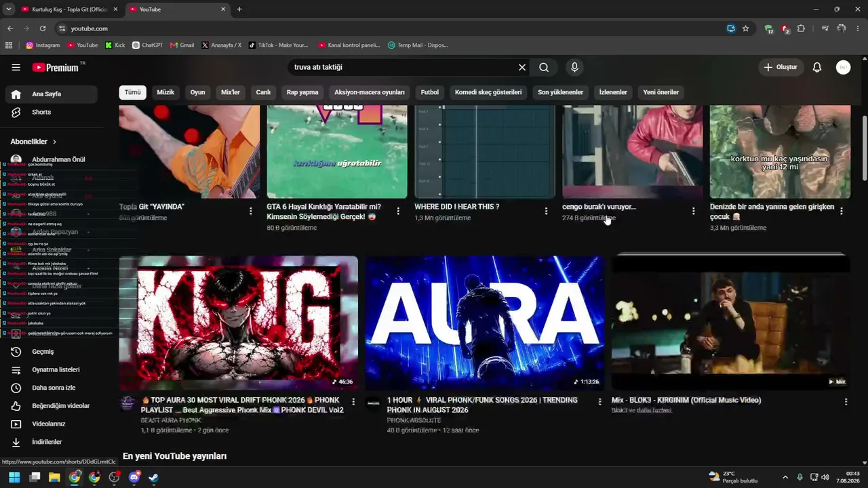Open the Chrome tab search dropdown
Viewport: 868px width, 488px height.
pos(9,9)
